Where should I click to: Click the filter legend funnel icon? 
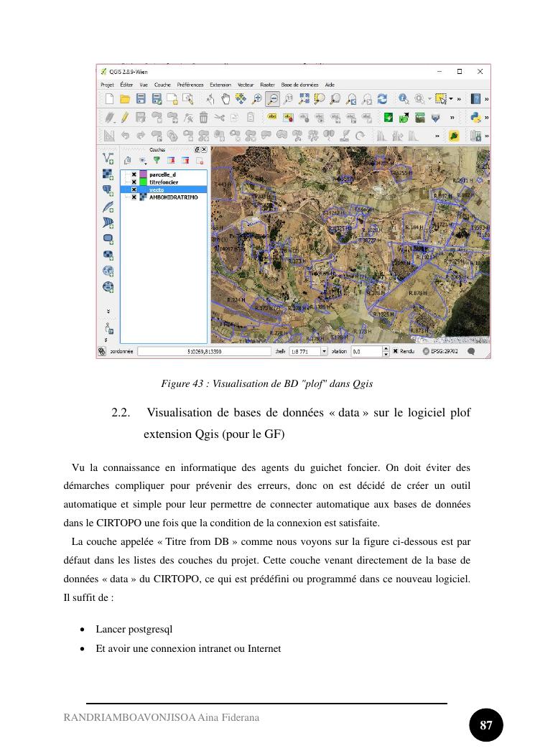(156, 160)
